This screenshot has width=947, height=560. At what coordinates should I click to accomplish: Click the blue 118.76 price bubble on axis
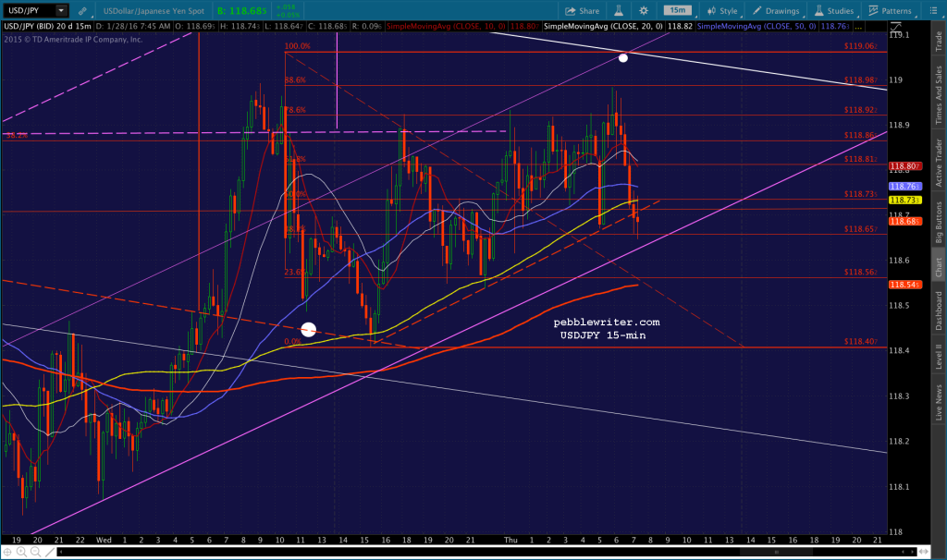(x=904, y=187)
